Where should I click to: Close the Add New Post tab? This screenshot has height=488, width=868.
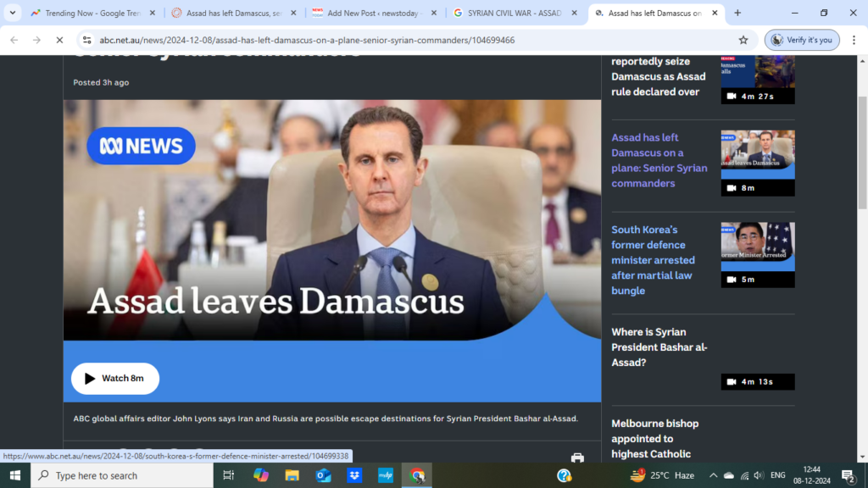tap(434, 13)
